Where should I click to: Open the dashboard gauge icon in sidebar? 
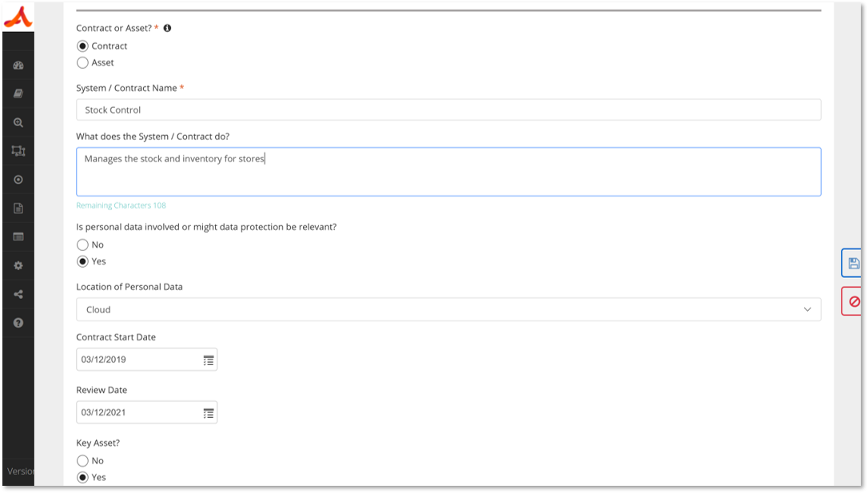(x=18, y=66)
